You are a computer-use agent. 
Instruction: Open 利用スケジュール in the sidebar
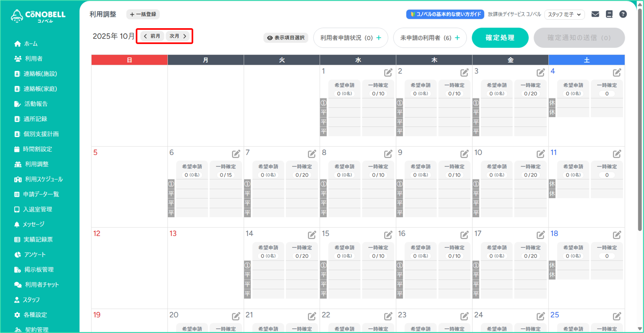(x=44, y=179)
